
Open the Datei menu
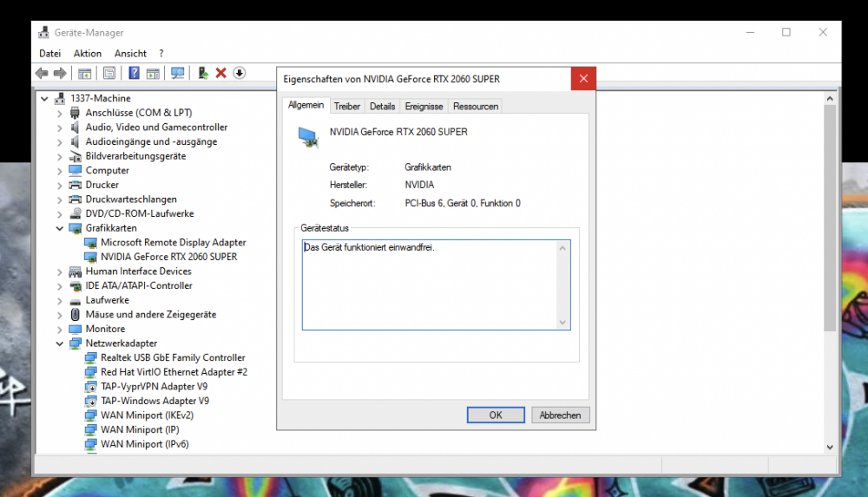49,53
